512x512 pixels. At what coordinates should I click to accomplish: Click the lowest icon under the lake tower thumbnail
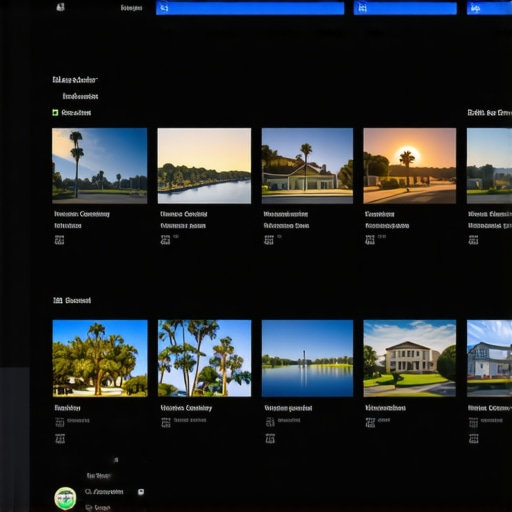(x=270, y=438)
